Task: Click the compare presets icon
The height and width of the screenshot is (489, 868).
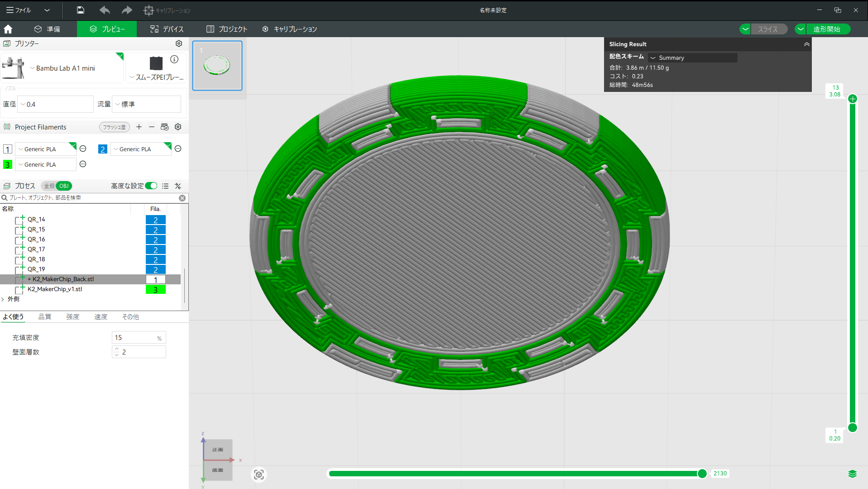Action: point(178,186)
